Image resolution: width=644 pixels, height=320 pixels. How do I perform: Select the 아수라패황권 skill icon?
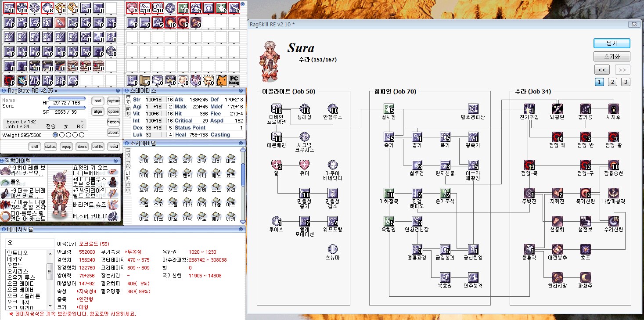click(x=473, y=165)
